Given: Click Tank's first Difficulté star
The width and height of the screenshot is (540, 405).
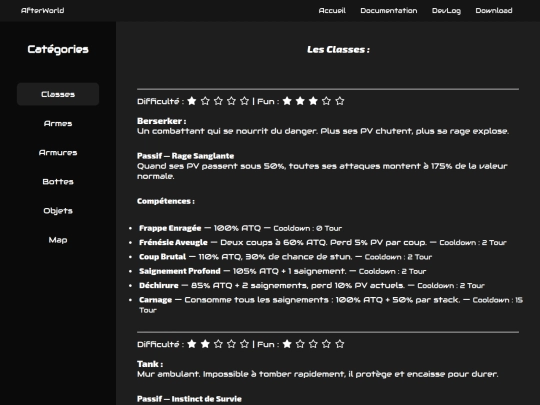Looking at the screenshot, I should 192,344.
